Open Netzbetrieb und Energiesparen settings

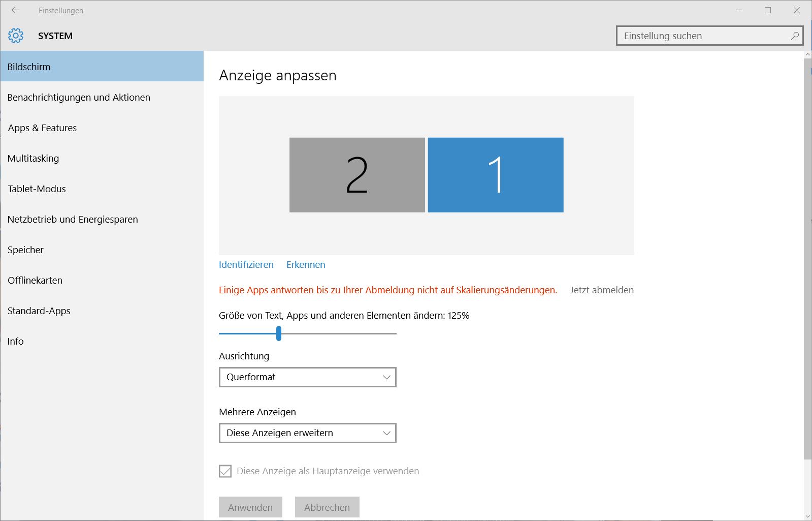[73, 219]
